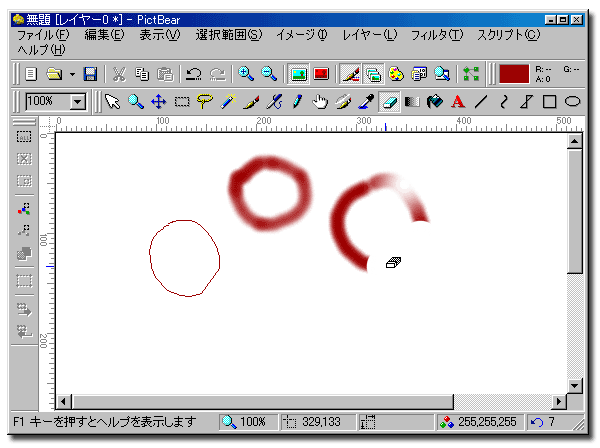Select the paint bucket Fill tool
The image size is (600, 448).
point(435,102)
